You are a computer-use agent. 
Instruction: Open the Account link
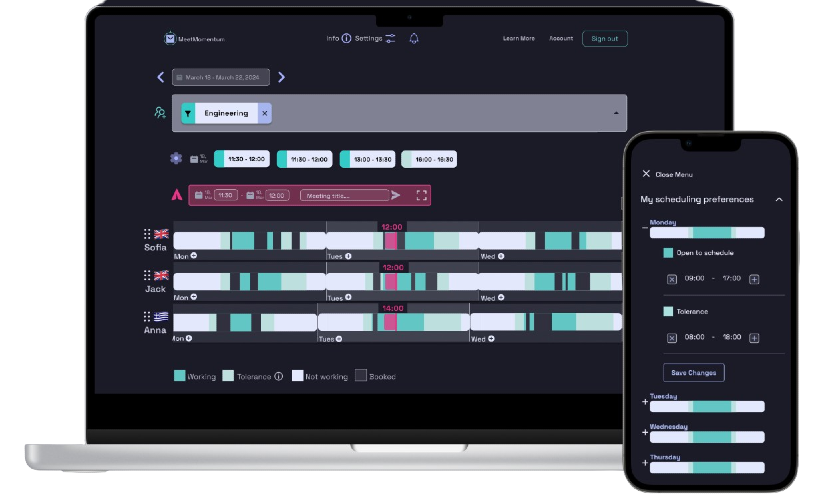pyautogui.click(x=561, y=39)
